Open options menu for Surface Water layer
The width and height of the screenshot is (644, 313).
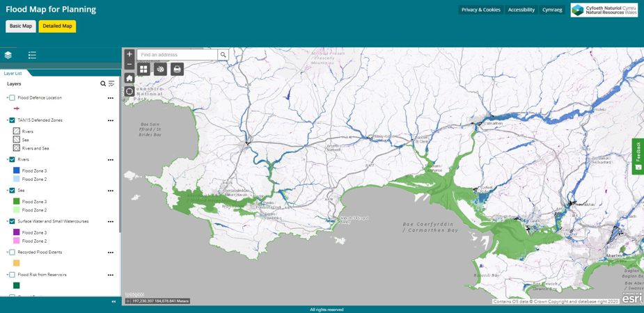(x=110, y=221)
